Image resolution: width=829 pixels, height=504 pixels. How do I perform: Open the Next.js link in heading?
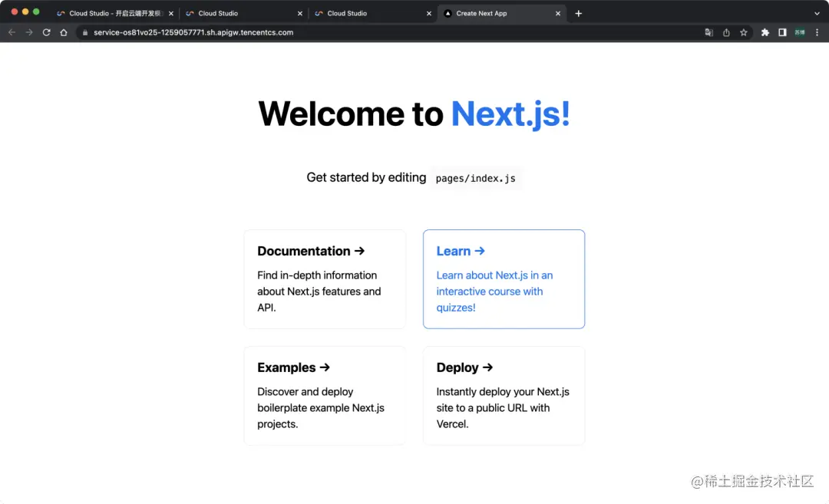[510, 114]
